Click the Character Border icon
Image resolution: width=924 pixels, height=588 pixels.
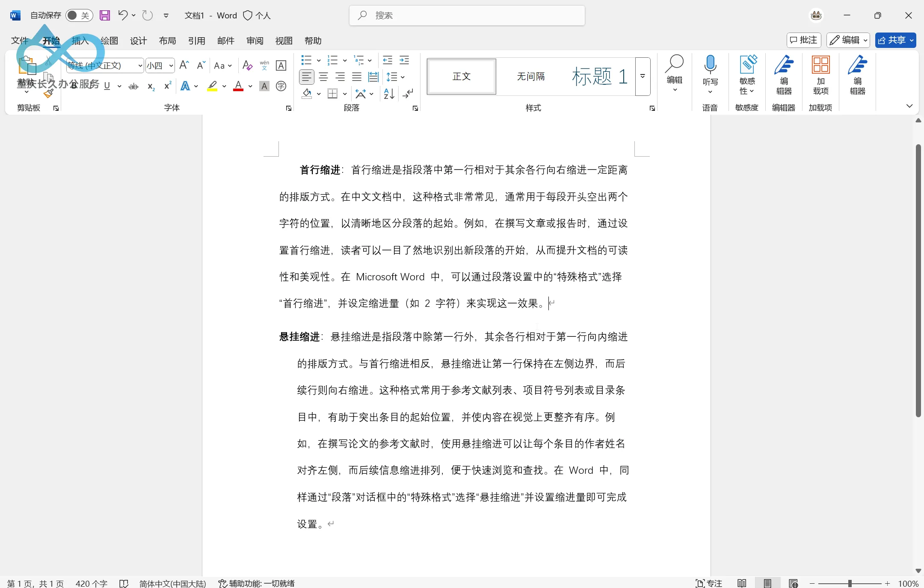(281, 65)
